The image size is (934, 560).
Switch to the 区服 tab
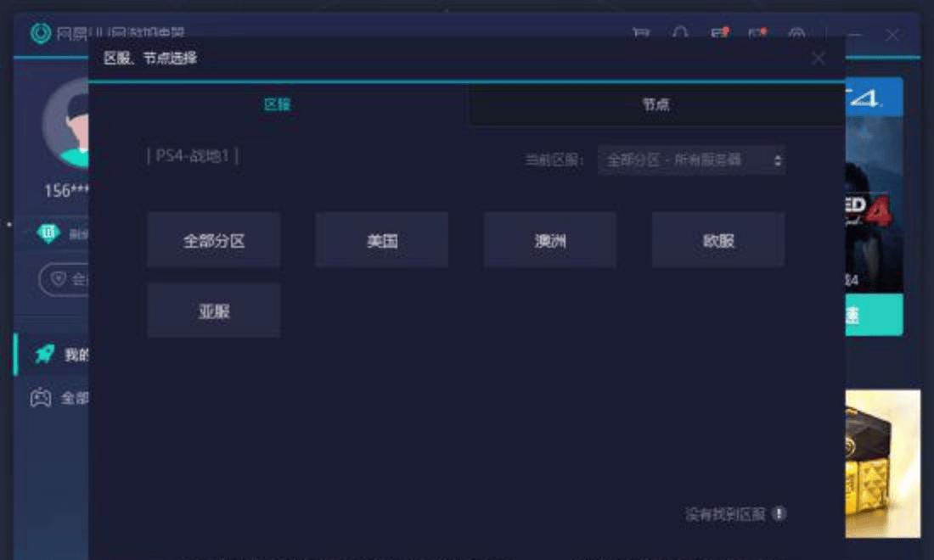click(x=278, y=104)
